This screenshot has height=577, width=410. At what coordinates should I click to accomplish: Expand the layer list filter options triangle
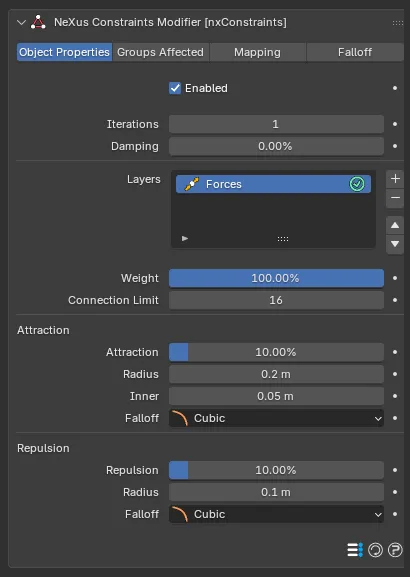click(185, 238)
